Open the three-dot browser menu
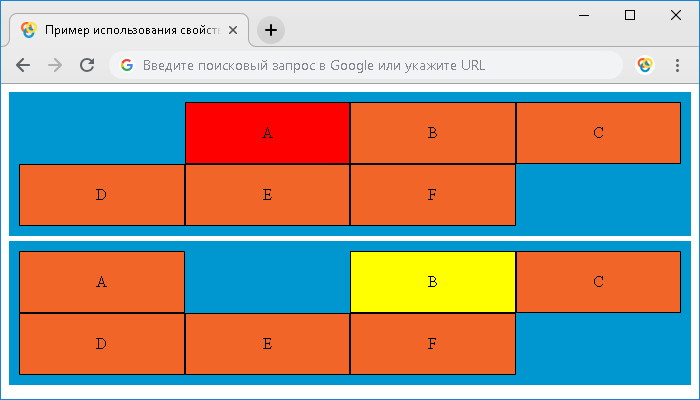Screen dimensions: 700x400 pyautogui.click(x=677, y=65)
